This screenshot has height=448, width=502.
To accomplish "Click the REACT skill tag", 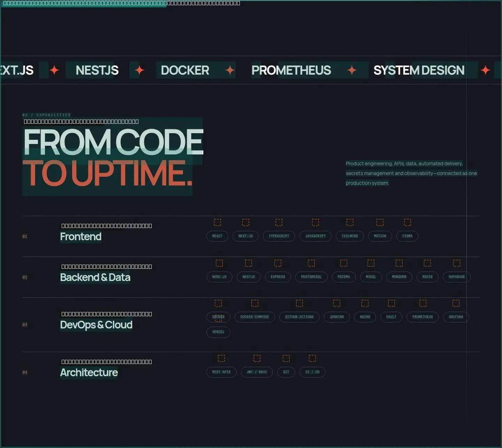I will coord(217,236).
